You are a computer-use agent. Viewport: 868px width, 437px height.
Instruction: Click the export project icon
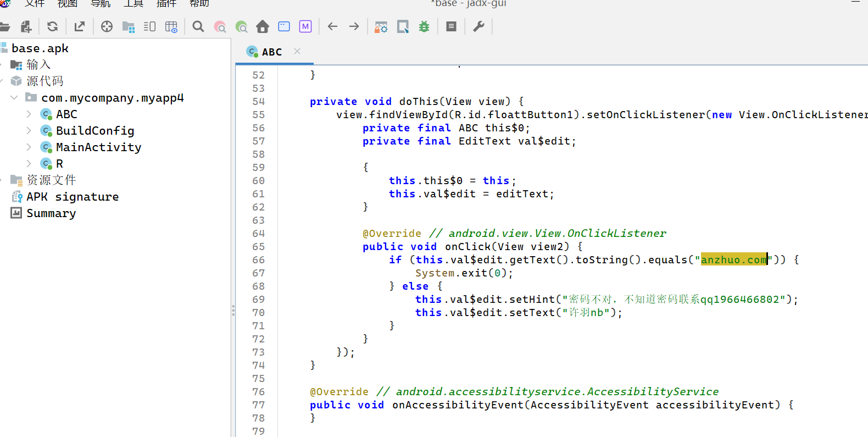80,26
